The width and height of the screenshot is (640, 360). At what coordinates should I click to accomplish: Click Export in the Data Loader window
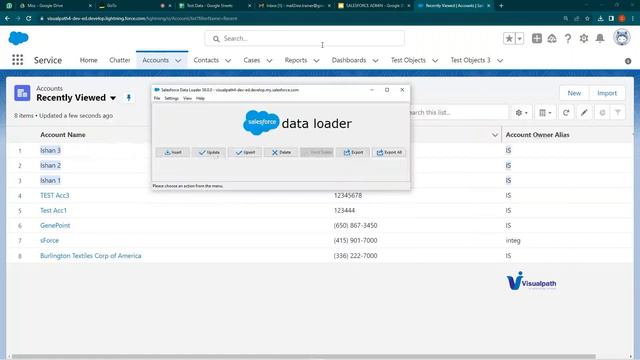pyautogui.click(x=353, y=152)
